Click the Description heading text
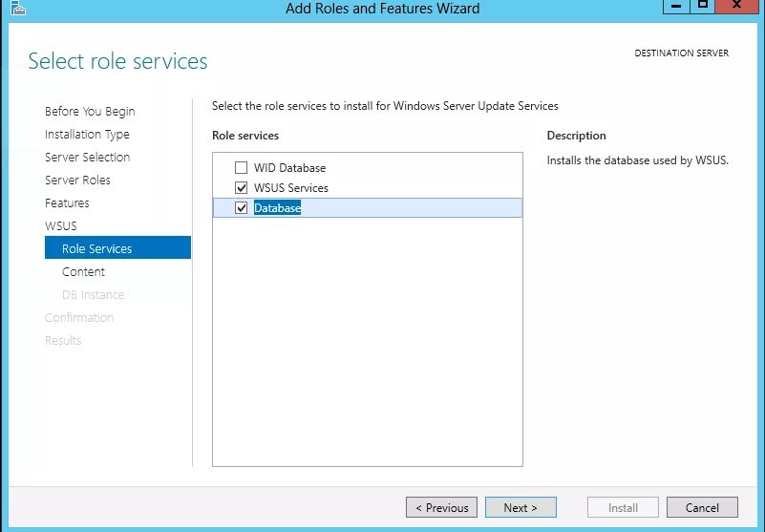This screenshot has height=532, width=765. 576,136
